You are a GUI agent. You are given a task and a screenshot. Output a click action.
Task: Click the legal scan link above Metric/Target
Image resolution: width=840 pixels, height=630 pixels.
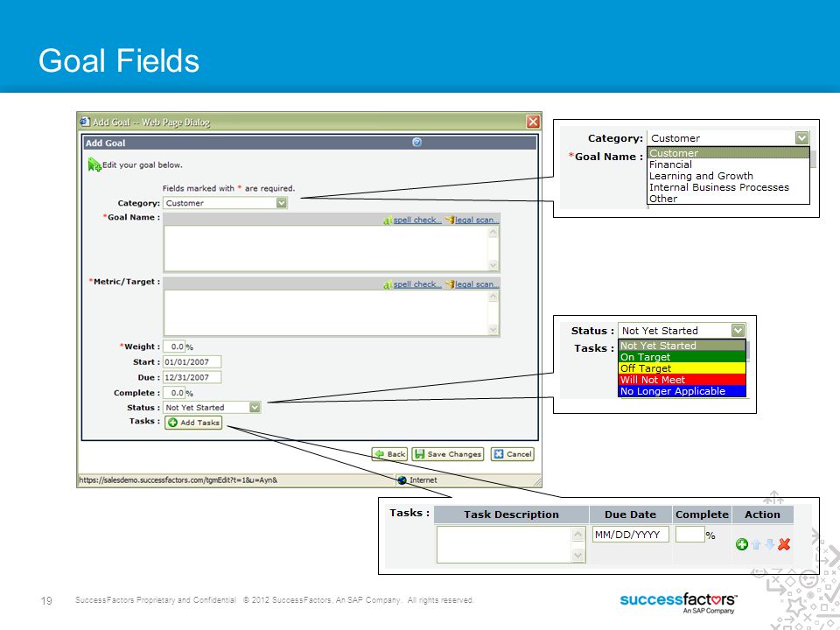[x=477, y=284]
